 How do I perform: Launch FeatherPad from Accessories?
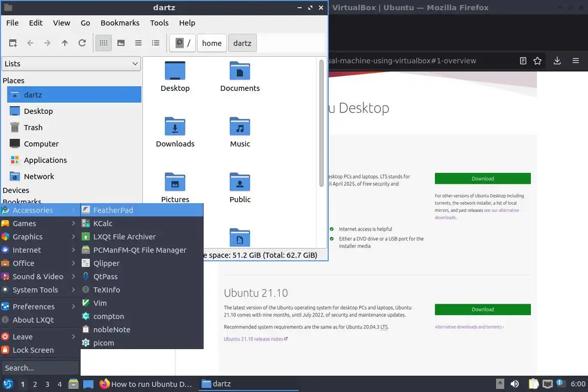coord(142,210)
